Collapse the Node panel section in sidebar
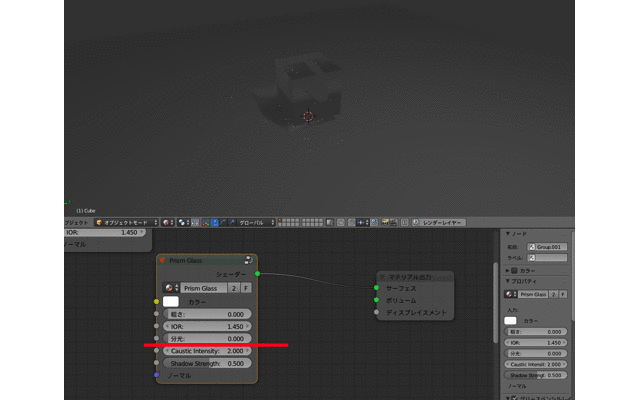 click(506, 234)
